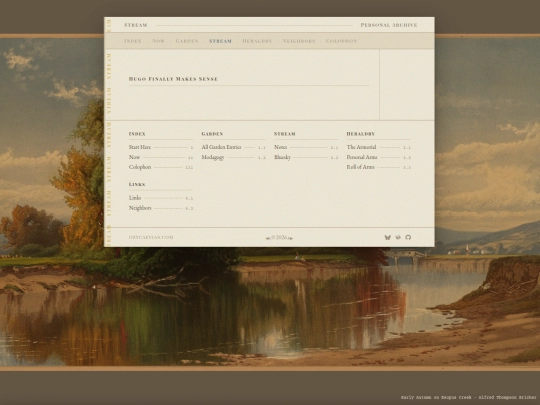
Task: Open Garden in the top navigation bar
Action: 187,41
